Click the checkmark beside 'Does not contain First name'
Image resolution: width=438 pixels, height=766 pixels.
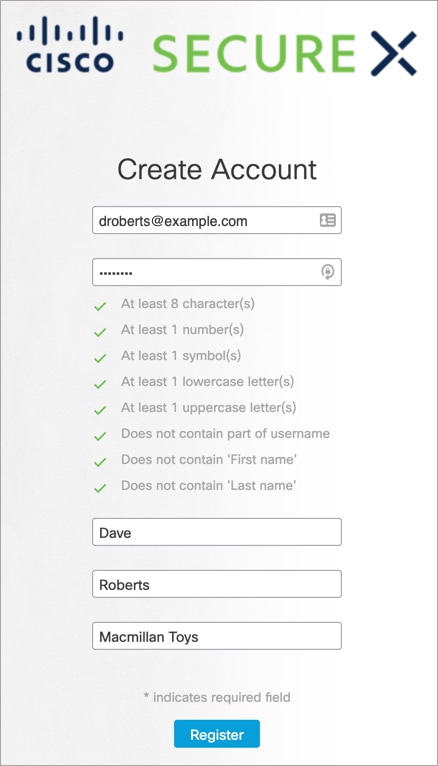pyautogui.click(x=100, y=462)
